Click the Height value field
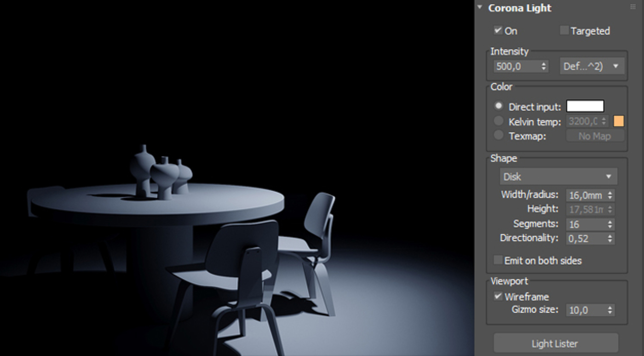The height and width of the screenshot is (356, 644). 586,210
